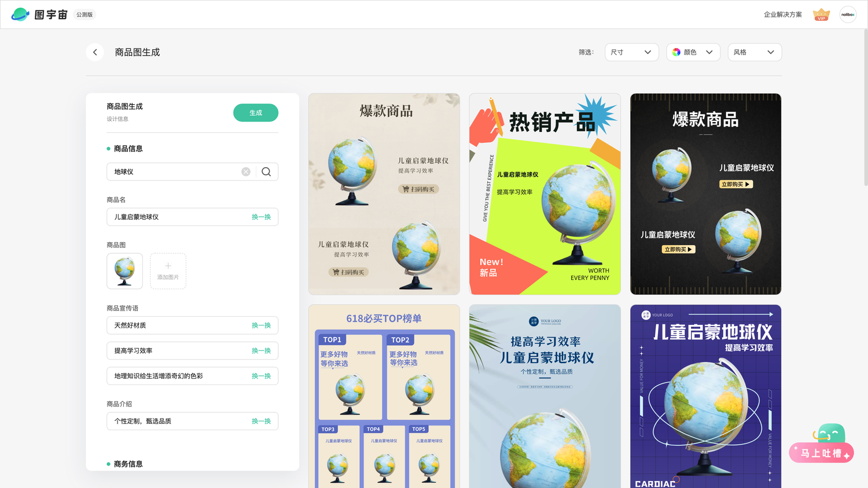868x488 pixels.
Task: Go back with the left arrow button
Action: point(95,52)
